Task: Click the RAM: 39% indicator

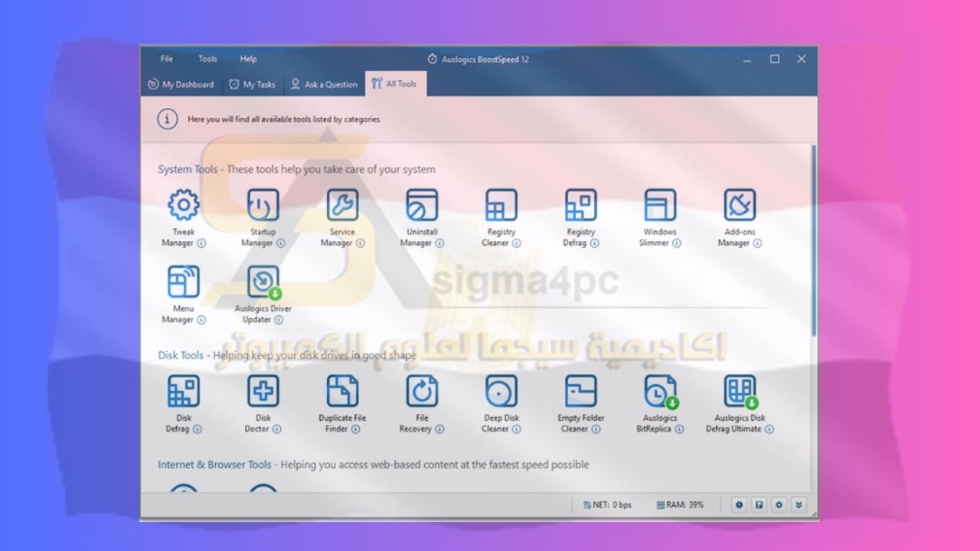Action: (x=680, y=505)
